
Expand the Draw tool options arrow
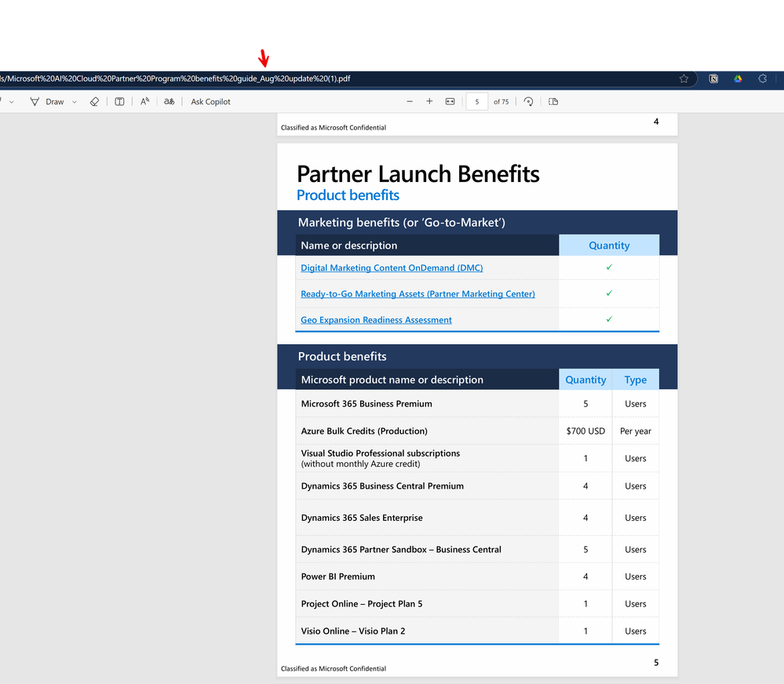[x=75, y=102]
